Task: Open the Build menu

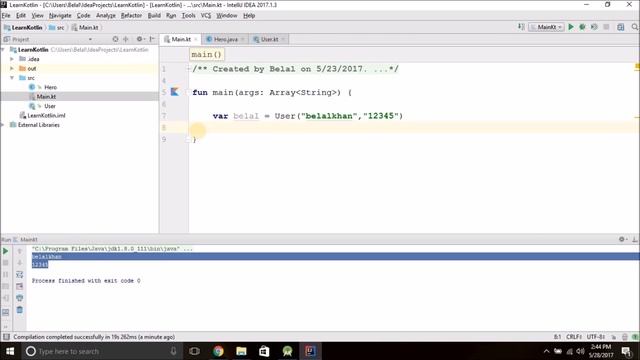Action: coord(154,16)
